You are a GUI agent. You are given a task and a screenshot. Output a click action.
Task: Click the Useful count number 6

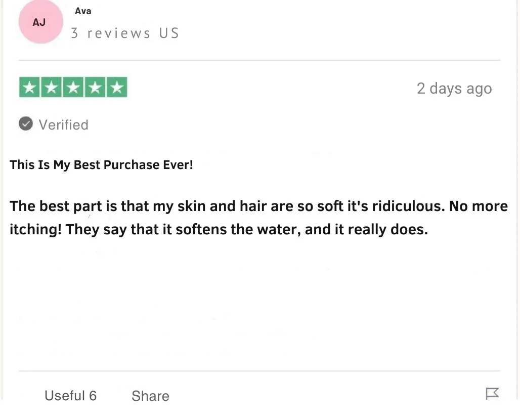(93, 396)
